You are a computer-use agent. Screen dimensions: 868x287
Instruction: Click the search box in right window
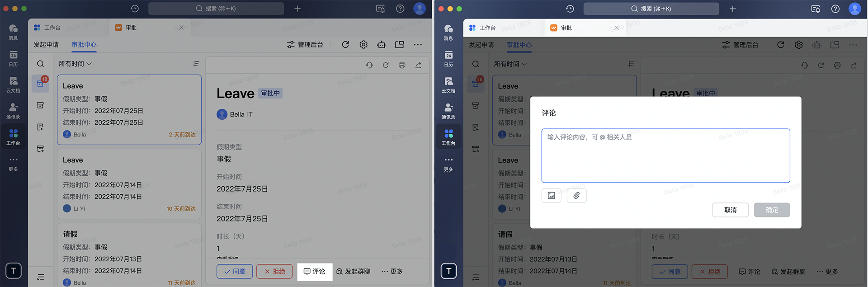click(651, 9)
